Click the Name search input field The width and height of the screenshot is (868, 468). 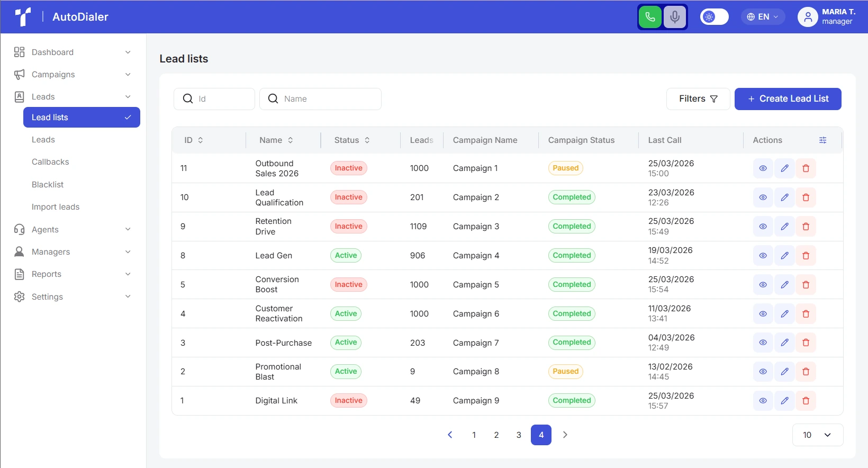point(320,99)
